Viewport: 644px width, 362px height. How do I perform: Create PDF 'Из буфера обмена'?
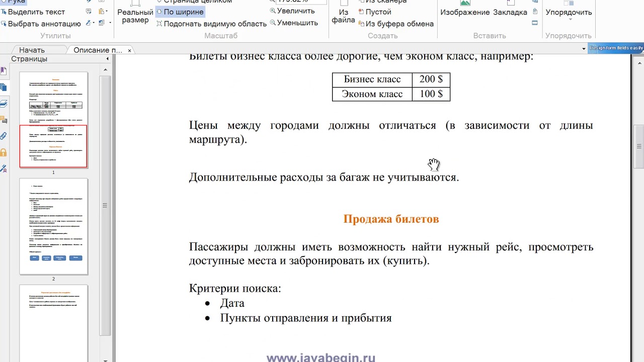pyautogui.click(x=396, y=24)
